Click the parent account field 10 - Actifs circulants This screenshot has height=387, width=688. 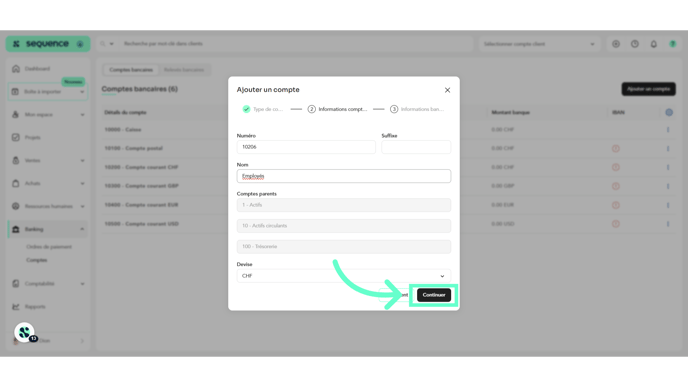point(344,226)
